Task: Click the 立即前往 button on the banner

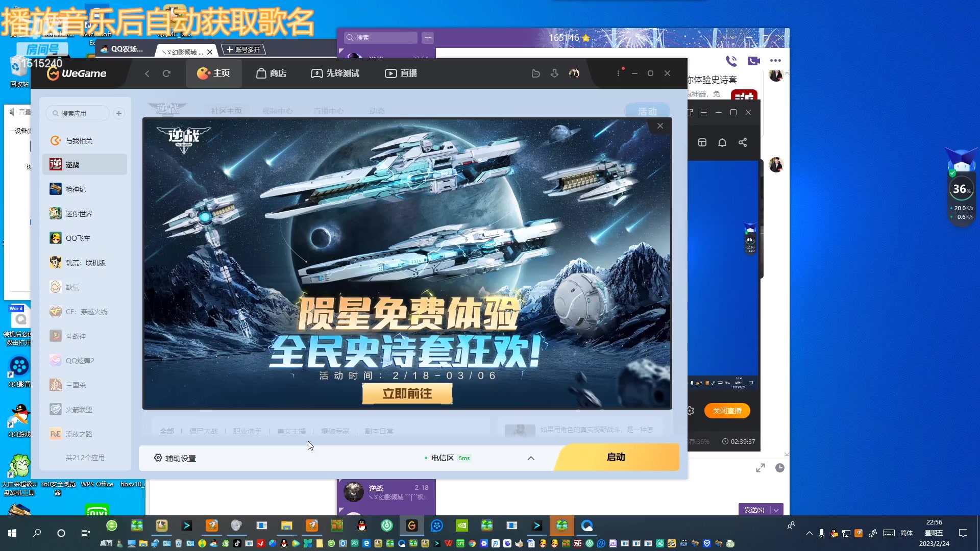Action: tap(407, 393)
